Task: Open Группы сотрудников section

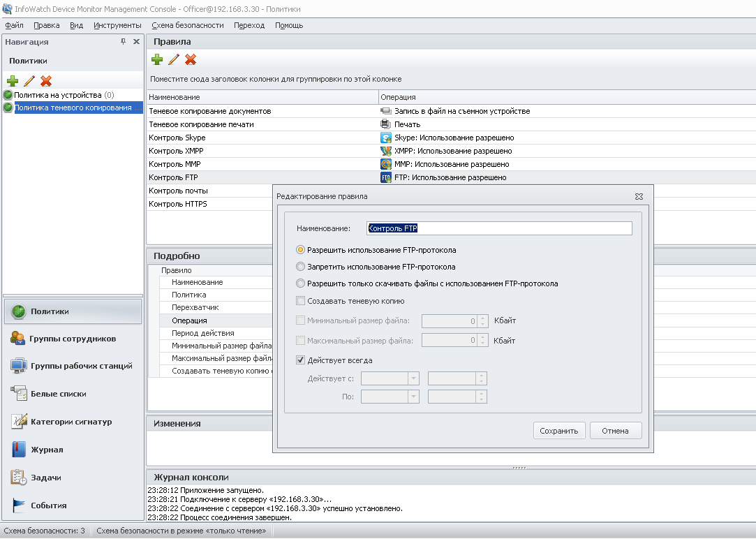Action: coord(73,339)
